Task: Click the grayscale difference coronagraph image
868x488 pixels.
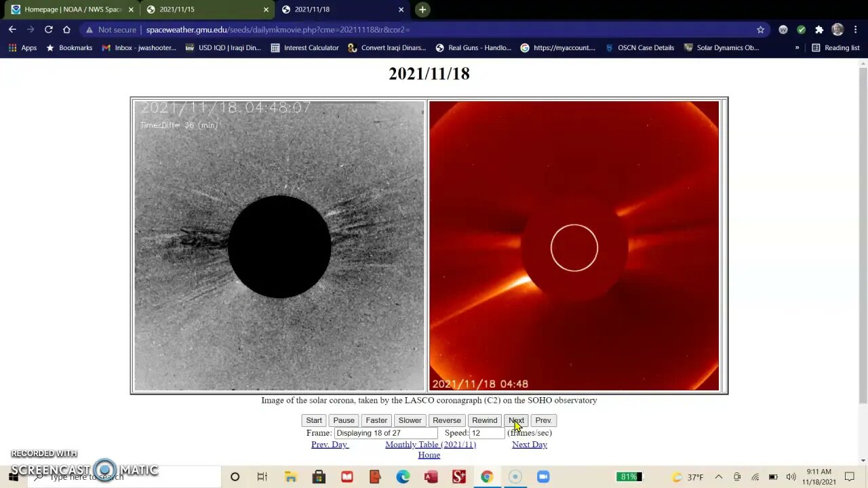Action: click(x=279, y=246)
